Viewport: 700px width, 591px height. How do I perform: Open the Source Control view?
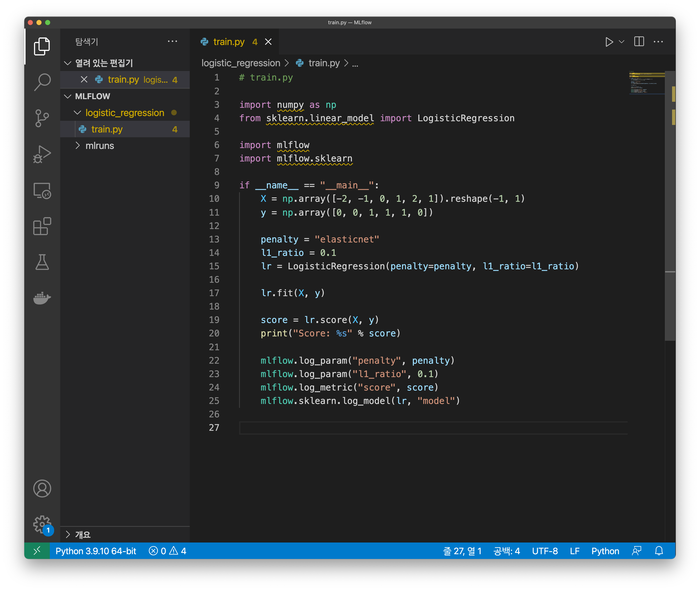(42, 118)
